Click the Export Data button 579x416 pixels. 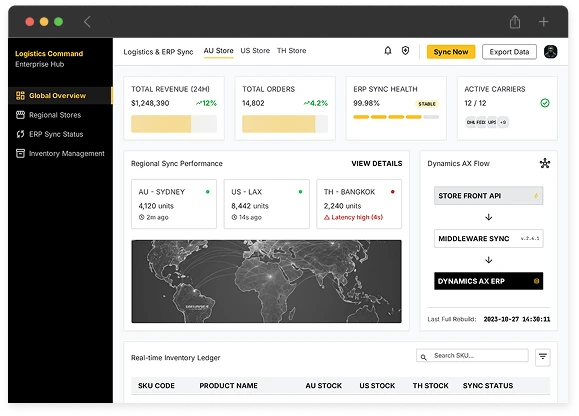coord(509,52)
